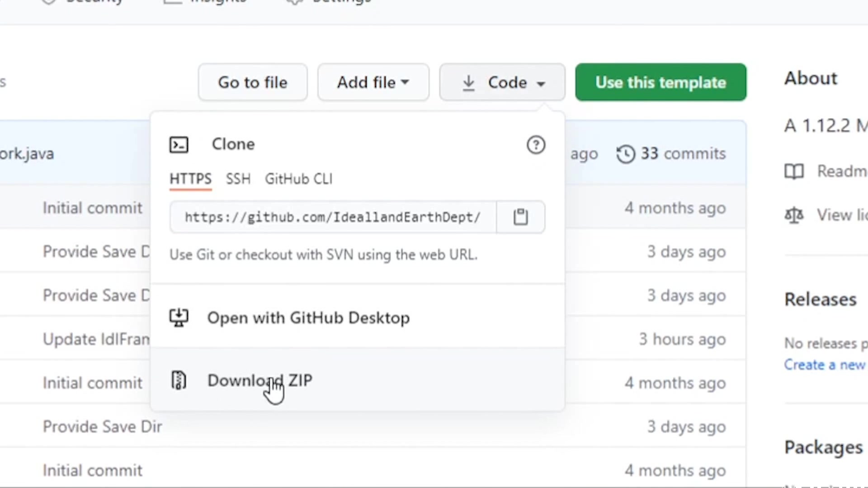Choose Open with GitHub Desktop
The image size is (868, 488).
[x=308, y=318]
